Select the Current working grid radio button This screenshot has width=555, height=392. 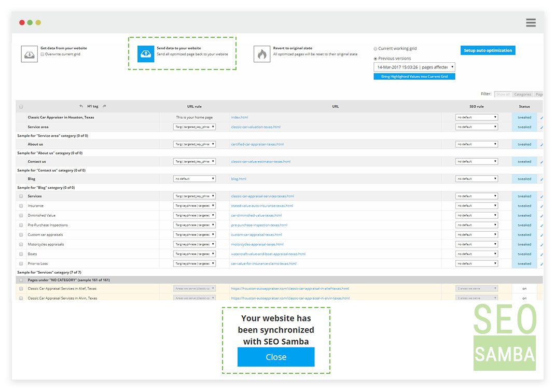[376, 49]
